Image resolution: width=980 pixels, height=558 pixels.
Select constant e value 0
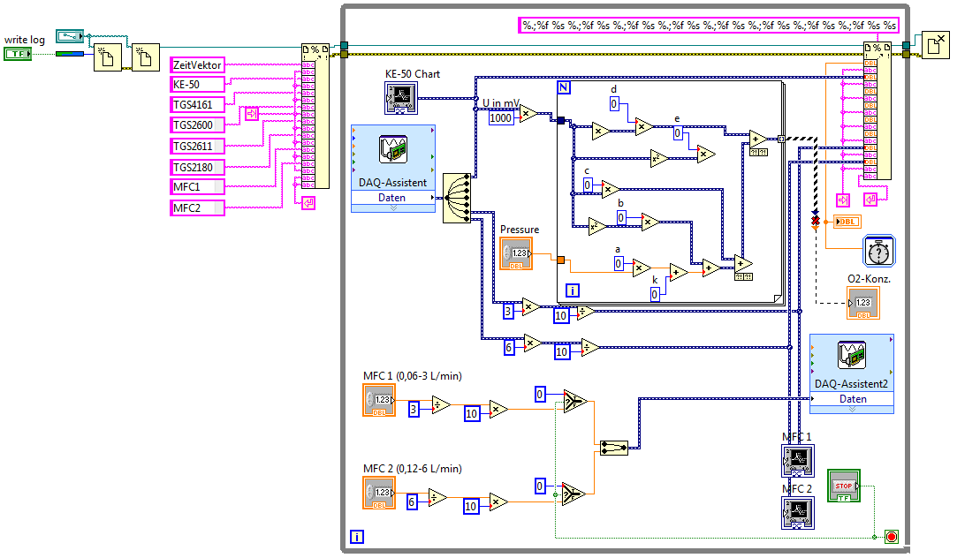(678, 133)
